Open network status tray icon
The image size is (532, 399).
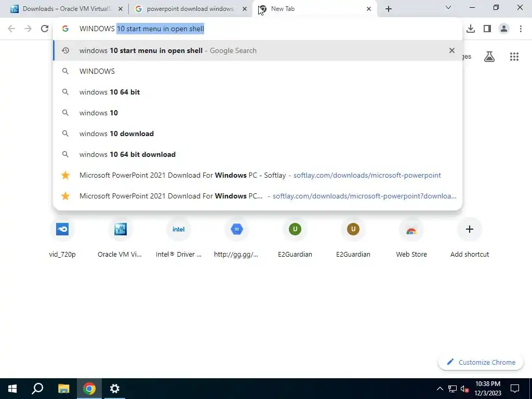(x=453, y=389)
